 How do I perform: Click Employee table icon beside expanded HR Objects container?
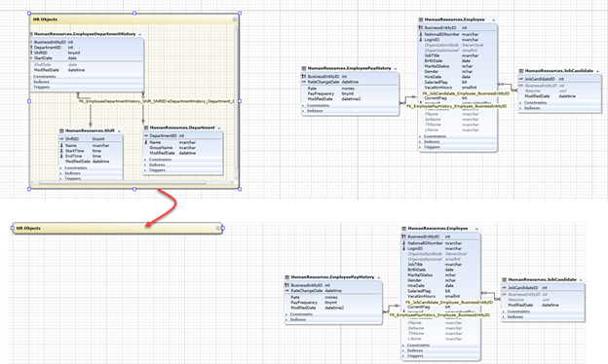coord(421,19)
